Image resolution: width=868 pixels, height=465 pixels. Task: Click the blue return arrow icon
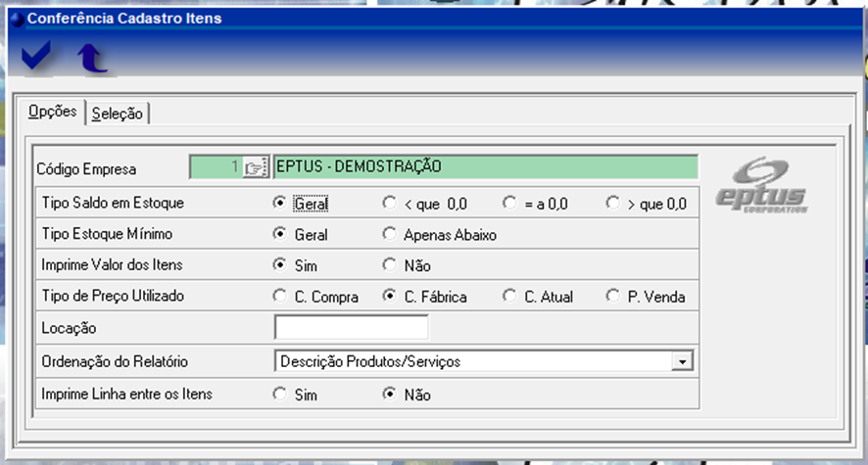pos(92,59)
